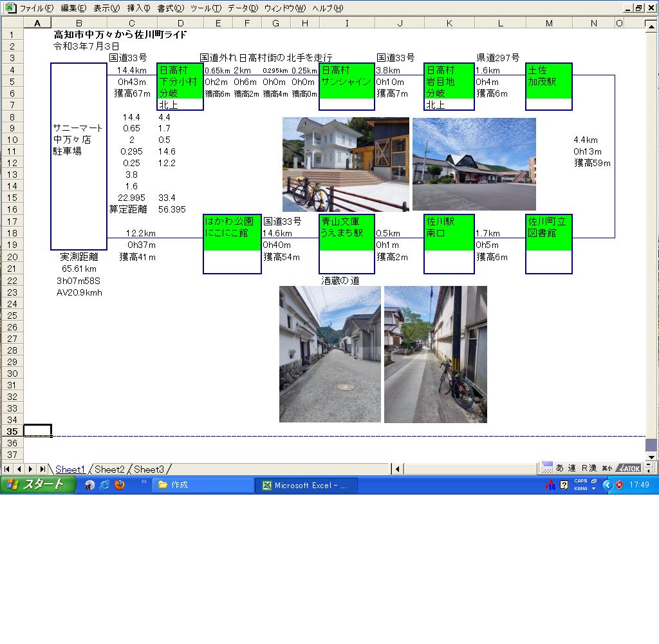Expand hidden tray icons with the chevron arrow

point(607,485)
